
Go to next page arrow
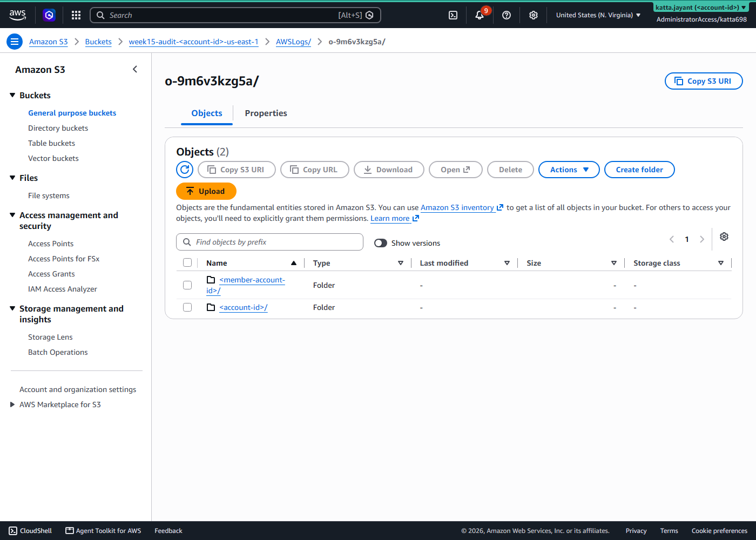pos(702,239)
